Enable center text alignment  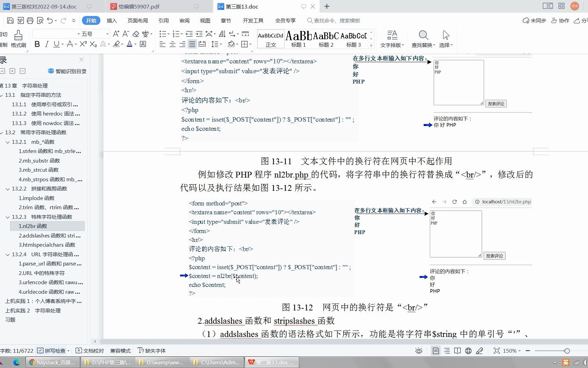[x=173, y=44]
